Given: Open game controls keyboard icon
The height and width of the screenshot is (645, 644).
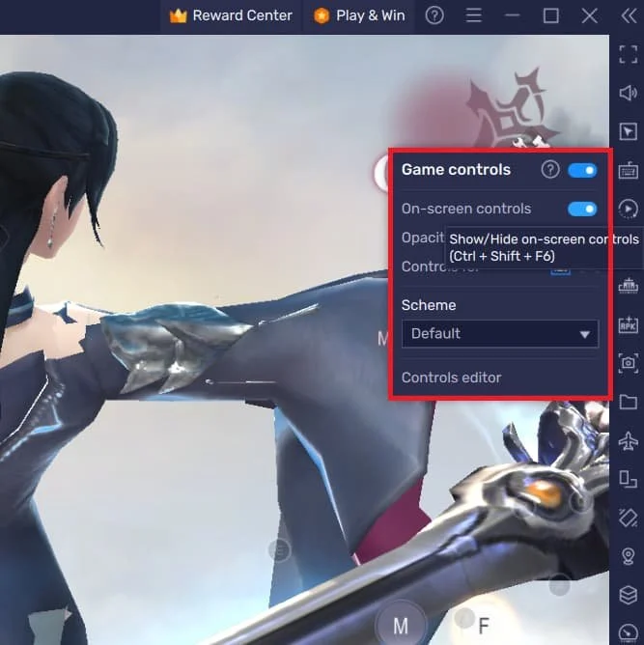Looking at the screenshot, I should pos(628,170).
